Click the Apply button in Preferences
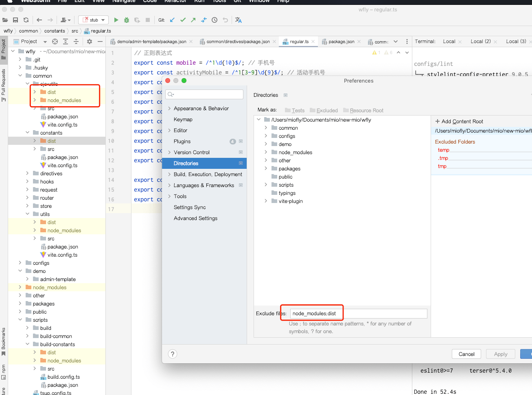 pyautogui.click(x=501, y=354)
